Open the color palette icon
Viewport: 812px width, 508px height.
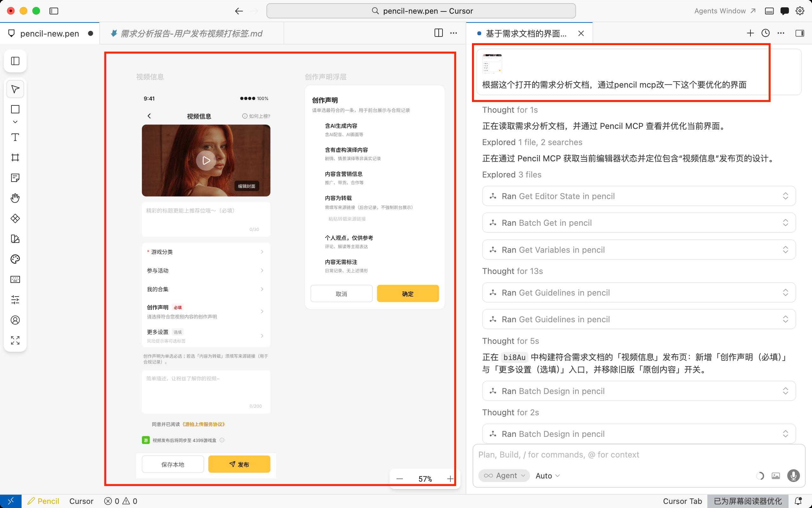click(x=15, y=259)
